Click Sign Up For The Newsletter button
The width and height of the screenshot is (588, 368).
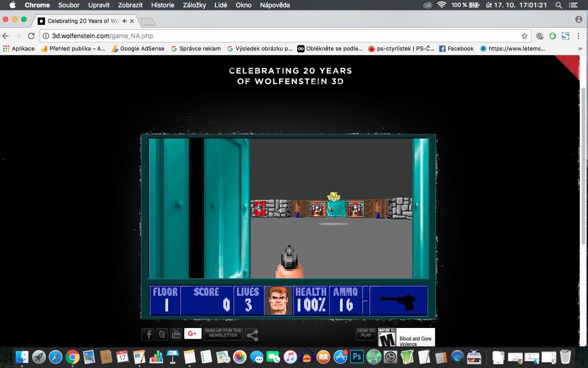pos(223,333)
